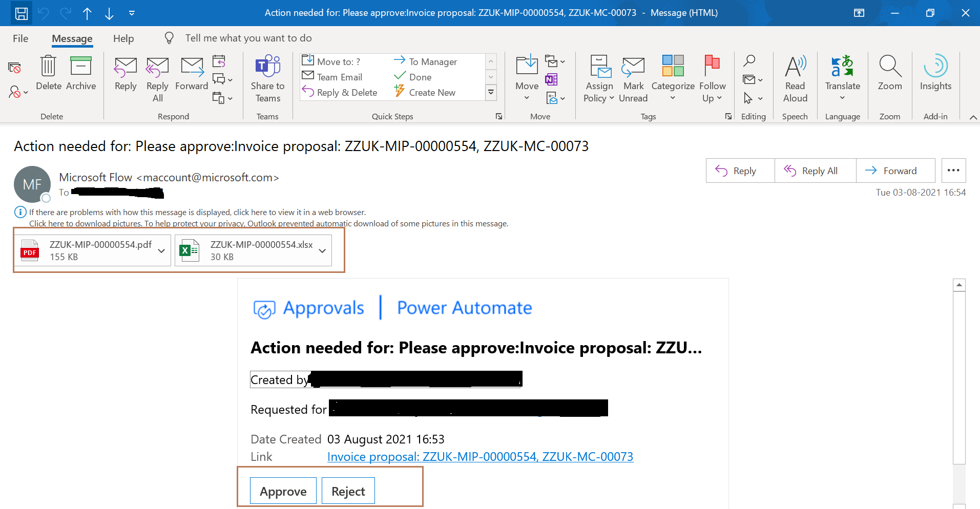This screenshot has width=980, height=509.
Task: Open the More respond actions dropdown
Action: pyautogui.click(x=222, y=98)
